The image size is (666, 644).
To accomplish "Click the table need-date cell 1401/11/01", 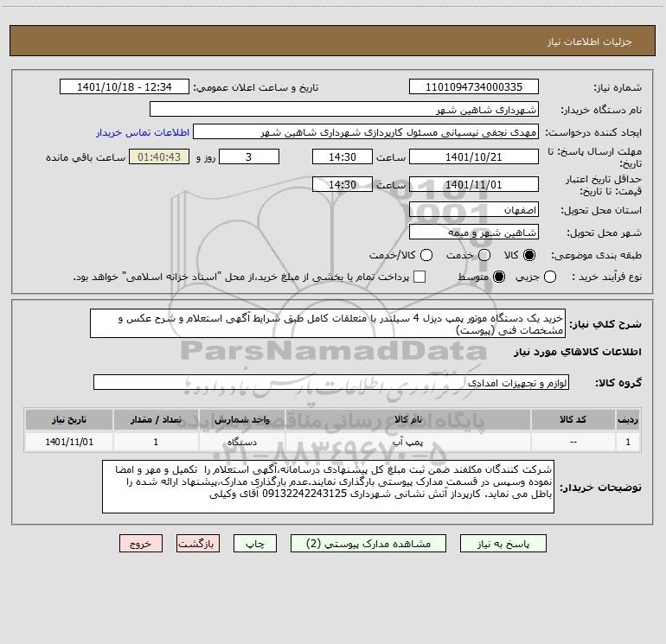I will coord(69,442).
